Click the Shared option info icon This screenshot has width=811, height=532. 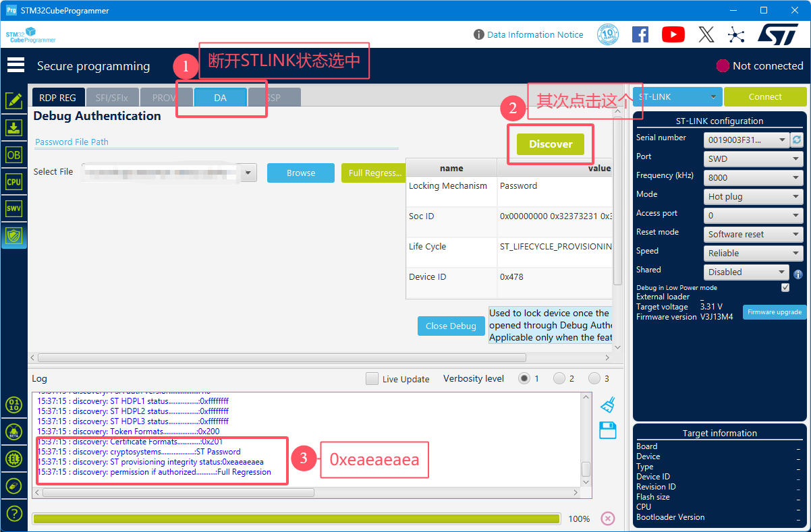click(x=798, y=274)
